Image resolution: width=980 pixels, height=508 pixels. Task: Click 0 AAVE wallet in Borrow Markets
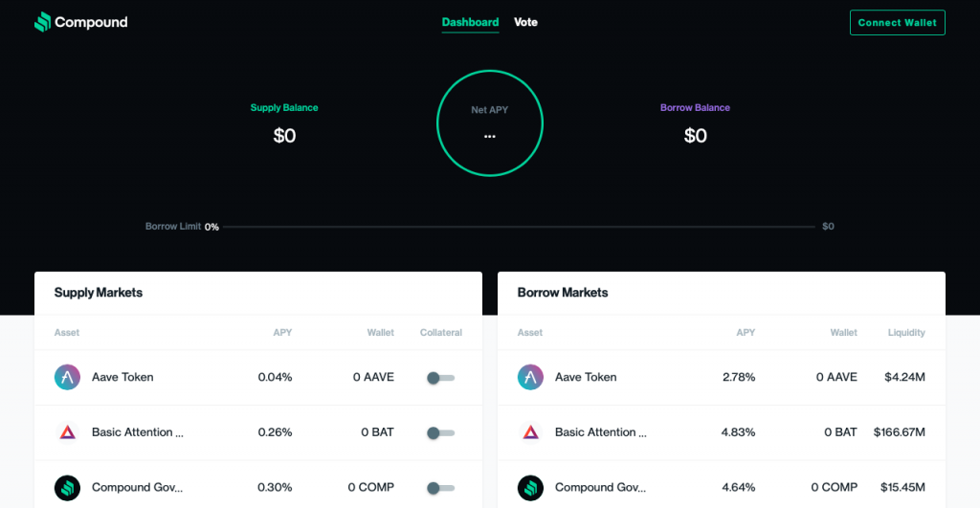(x=836, y=377)
